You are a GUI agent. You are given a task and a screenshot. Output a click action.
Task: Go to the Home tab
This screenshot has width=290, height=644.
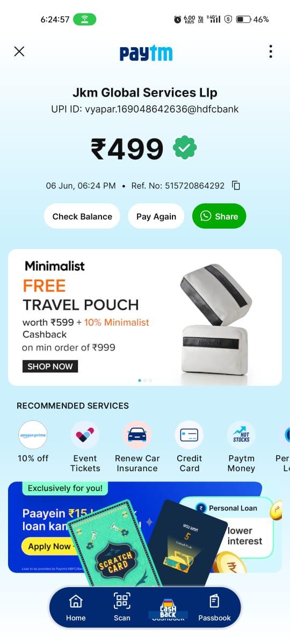(76, 608)
